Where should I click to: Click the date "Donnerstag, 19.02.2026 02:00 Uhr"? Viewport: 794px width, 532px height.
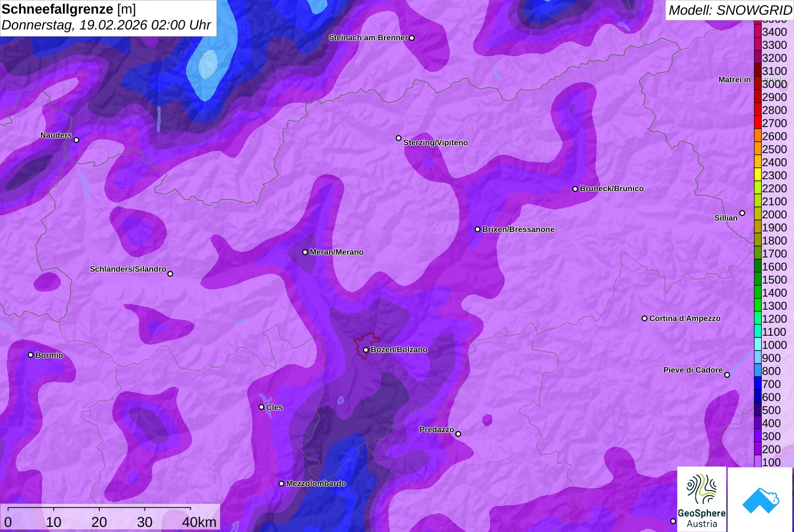pyautogui.click(x=106, y=26)
